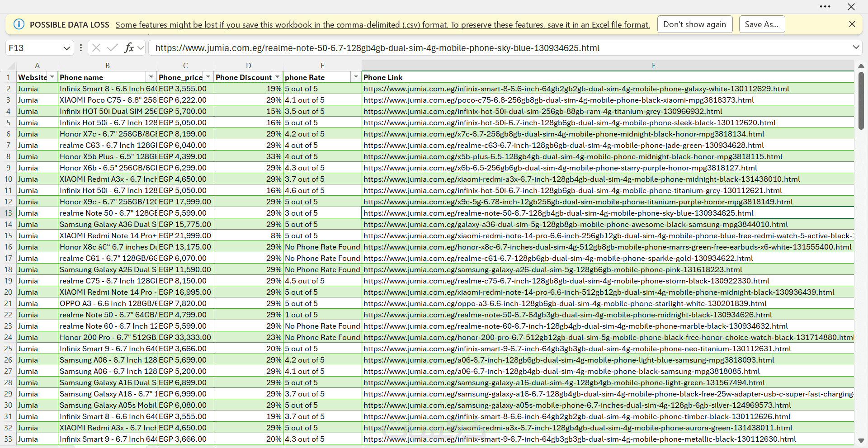
Task: Click the Don't show again button
Action: click(695, 24)
